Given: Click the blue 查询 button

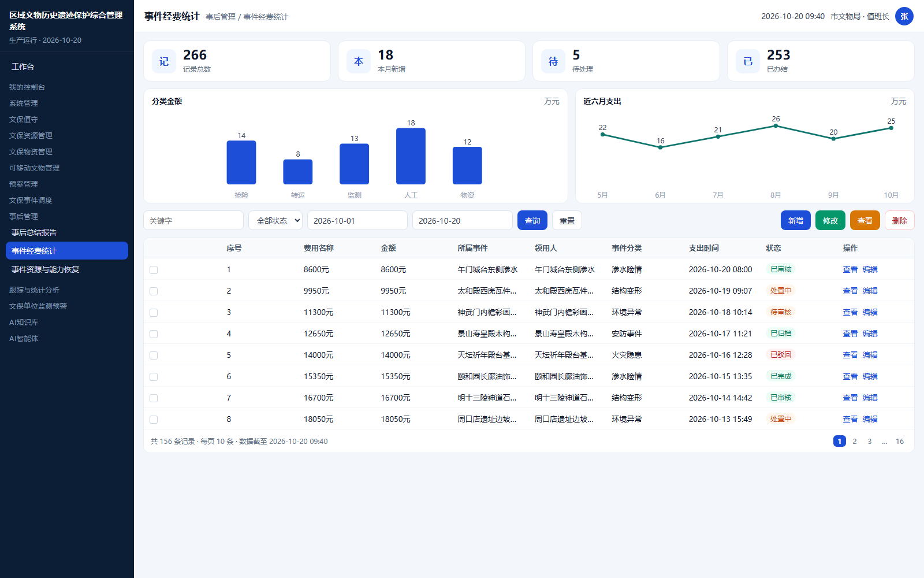Looking at the screenshot, I should click(532, 220).
